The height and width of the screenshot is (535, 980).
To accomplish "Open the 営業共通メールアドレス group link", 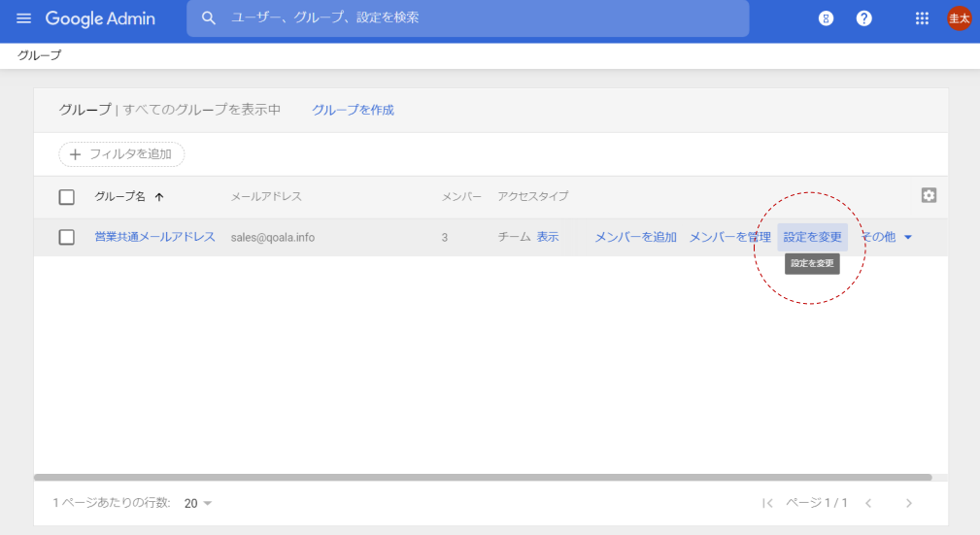I will tap(155, 237).
